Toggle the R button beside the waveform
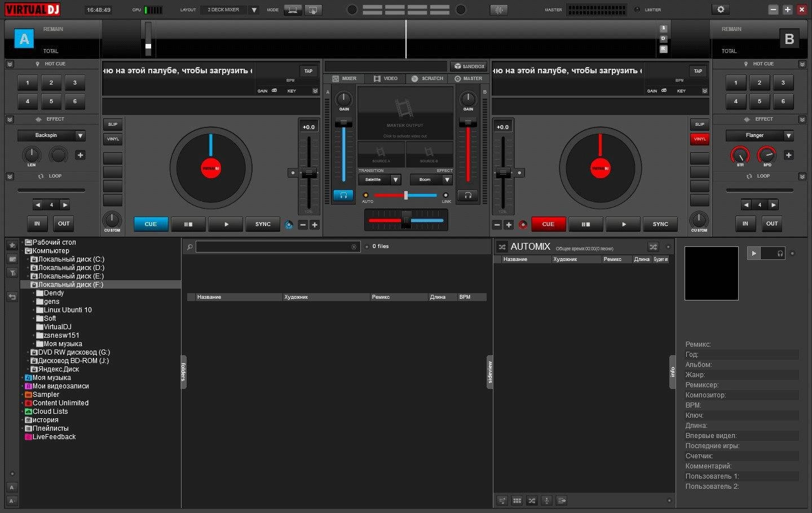Screen dimensions: 812x513 [663, 49]
